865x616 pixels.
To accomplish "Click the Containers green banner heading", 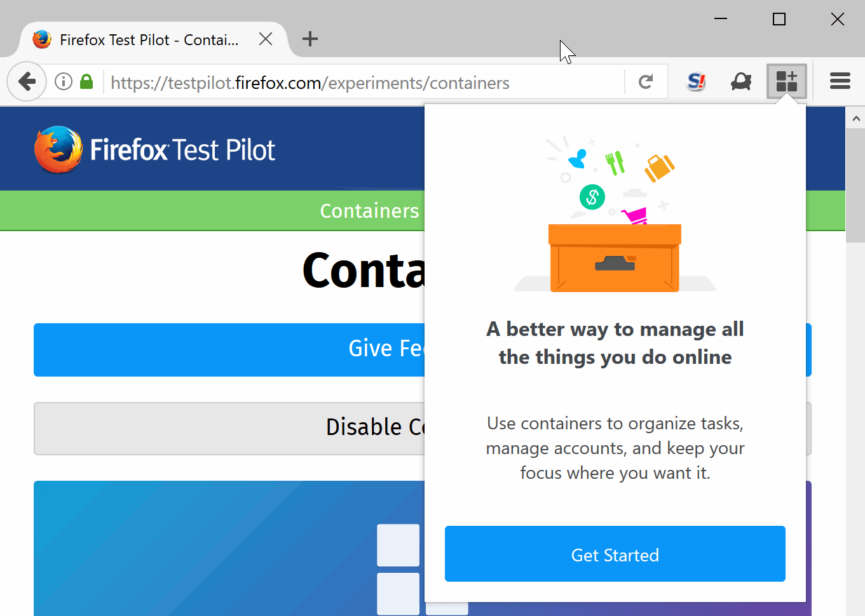I will [x=369, y=210].
